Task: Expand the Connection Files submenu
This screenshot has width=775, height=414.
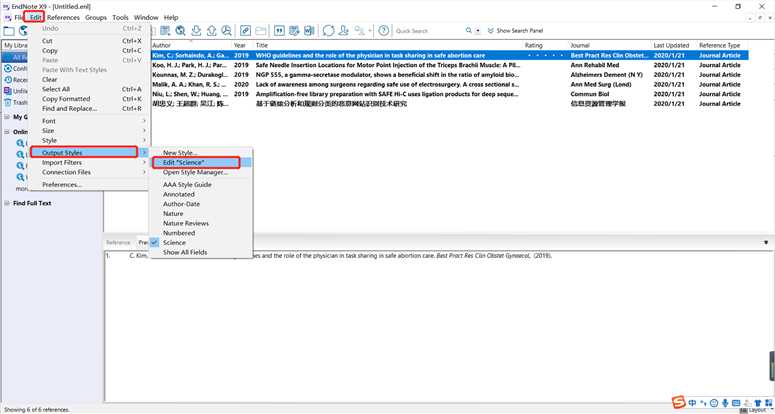Action: [89, 172]
